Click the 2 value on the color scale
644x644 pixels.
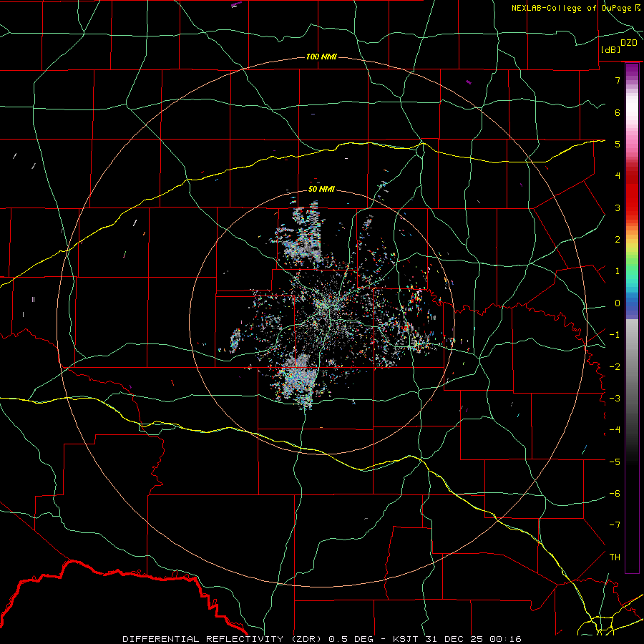pyautogui.click(x=618, y=240)
